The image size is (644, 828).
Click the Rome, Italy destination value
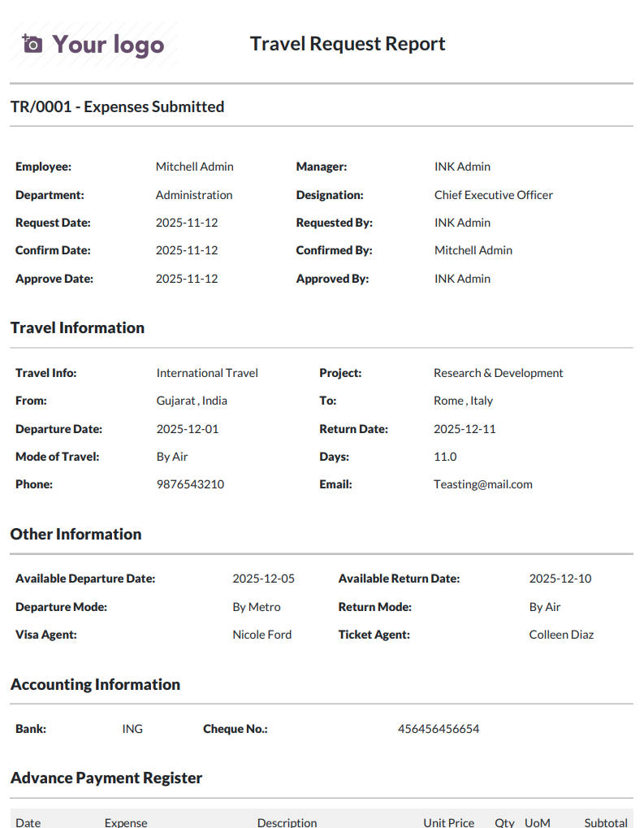(463, 401)
